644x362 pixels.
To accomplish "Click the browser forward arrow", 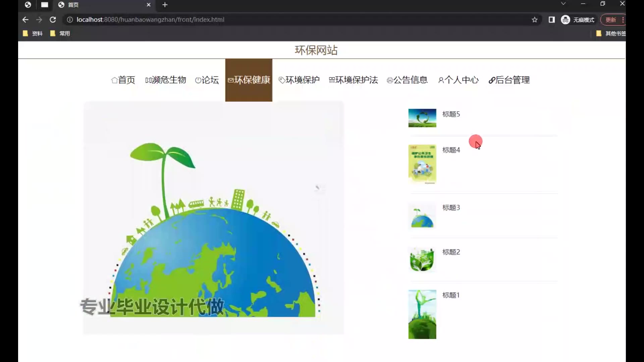I will tap(39, 20).
